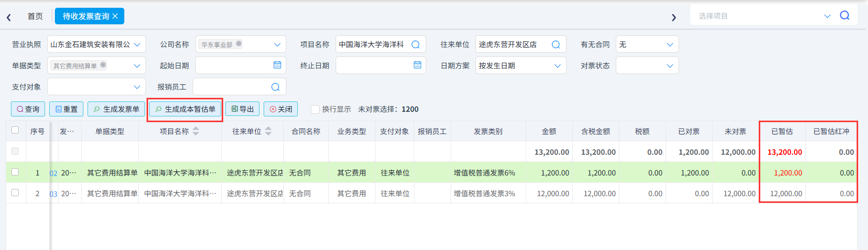Open the 选择项目 dropdown
The image size is (868, 250).
827,16
